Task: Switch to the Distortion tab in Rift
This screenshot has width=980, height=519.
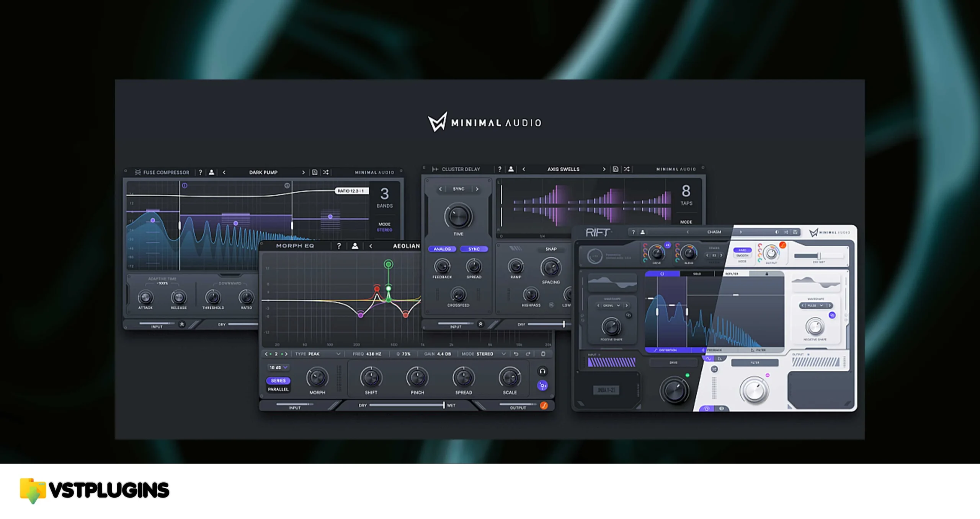Action: [668, 350]
